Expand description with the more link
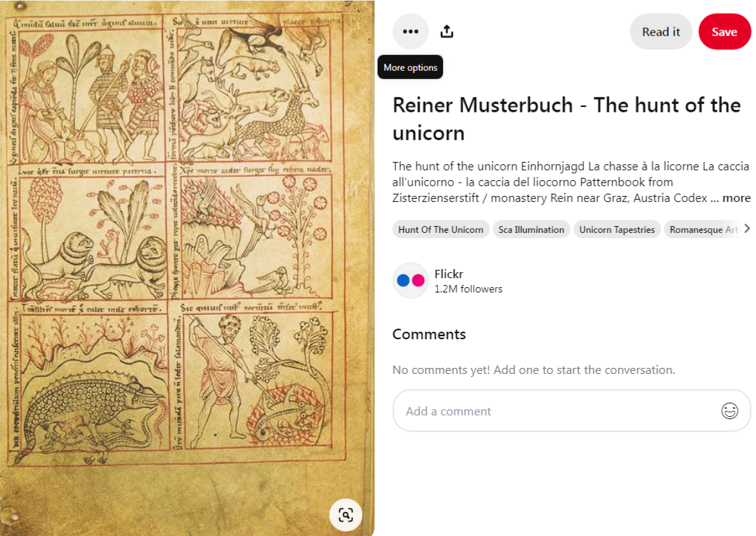This screenshot has width=756, height=536. (x=736, y=198)
